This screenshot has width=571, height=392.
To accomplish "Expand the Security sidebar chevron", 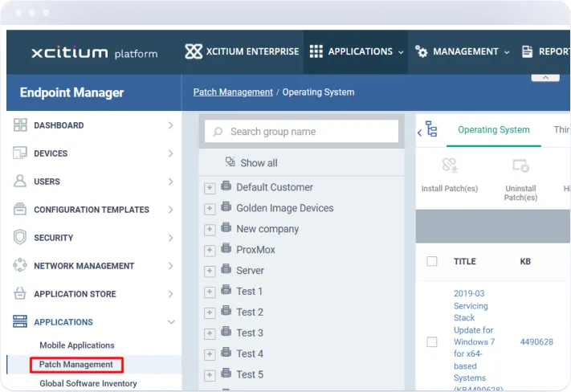I will [x=171, y=238].
